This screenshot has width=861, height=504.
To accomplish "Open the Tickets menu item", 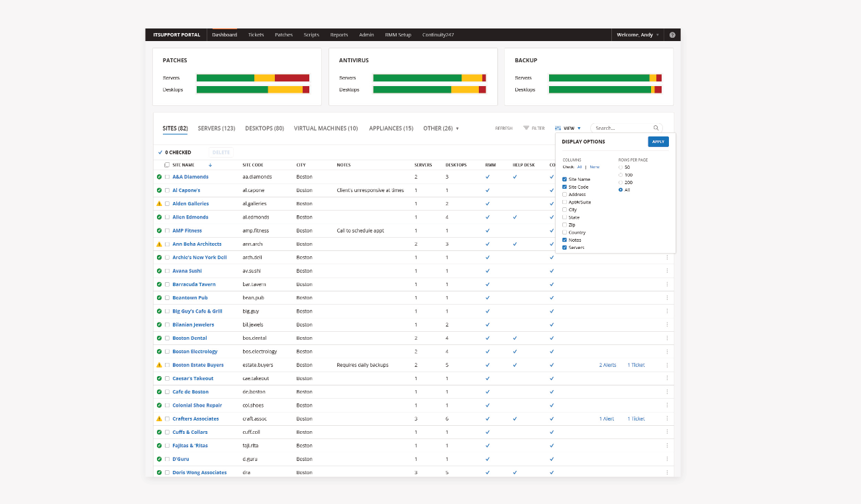I will [256, 35].
